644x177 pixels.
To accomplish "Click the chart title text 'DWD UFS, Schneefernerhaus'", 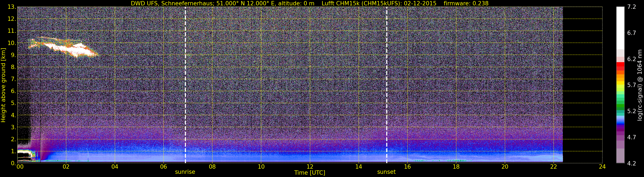I will coord(172,3).
